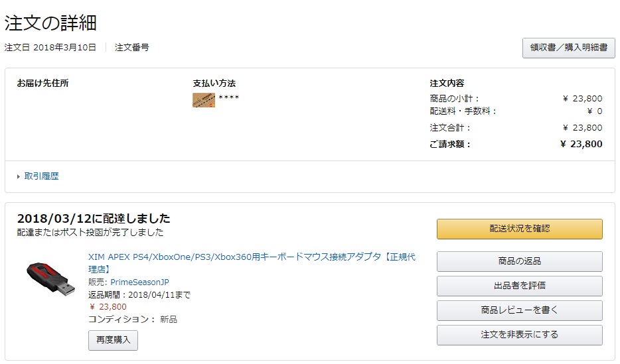The image size is (620, 364).
Task: Expand the 取引履歴 disclosure triangle
Action: (x=18, y=176)
